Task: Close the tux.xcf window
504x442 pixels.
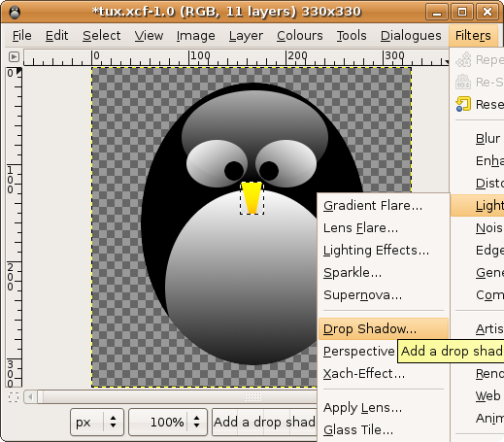Action: [487, 13]
